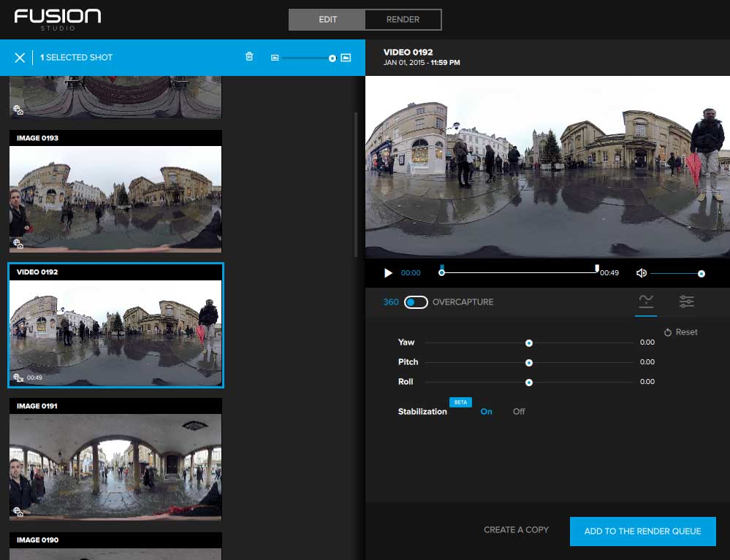Turn Stabilization On
The width and height of the screenshot is (730, 560).
[x=486, y=412]
